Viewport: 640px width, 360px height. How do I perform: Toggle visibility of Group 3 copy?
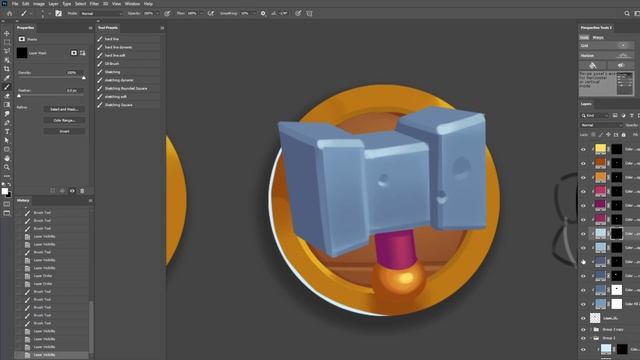tap(583, 329)
